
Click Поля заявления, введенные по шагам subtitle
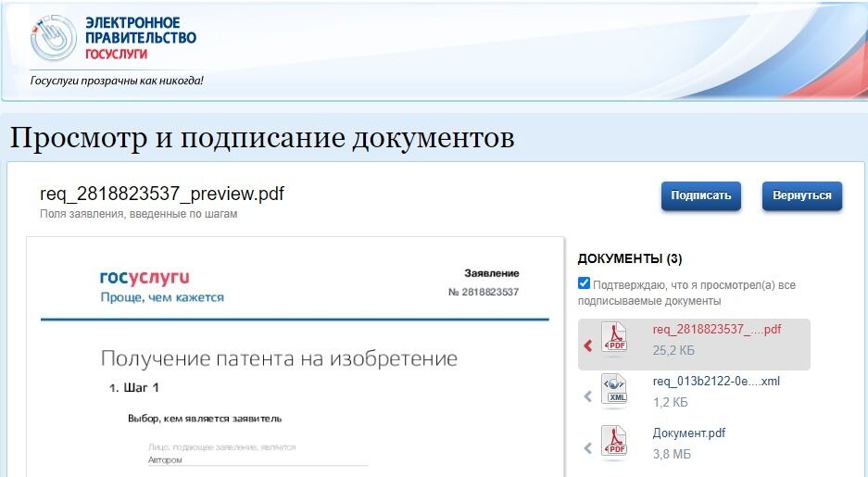pyautogui.click(x=138, y=214)
